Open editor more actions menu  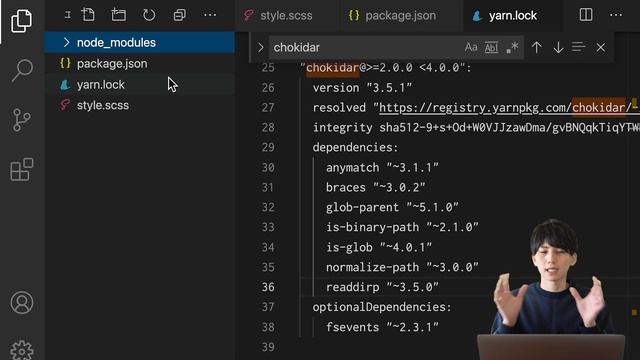616,15
